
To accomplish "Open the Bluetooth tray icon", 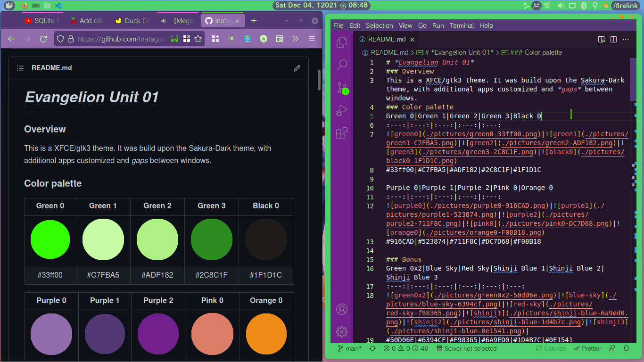I will (584, 6).
